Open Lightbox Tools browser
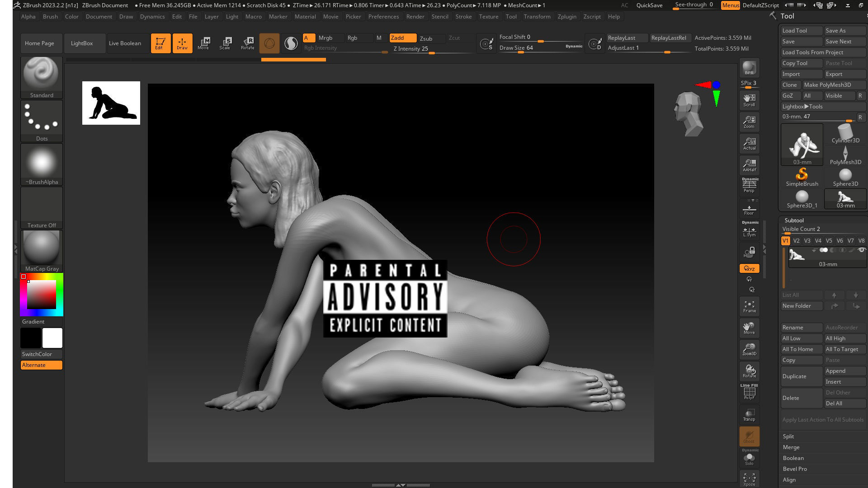 (823, 107)
